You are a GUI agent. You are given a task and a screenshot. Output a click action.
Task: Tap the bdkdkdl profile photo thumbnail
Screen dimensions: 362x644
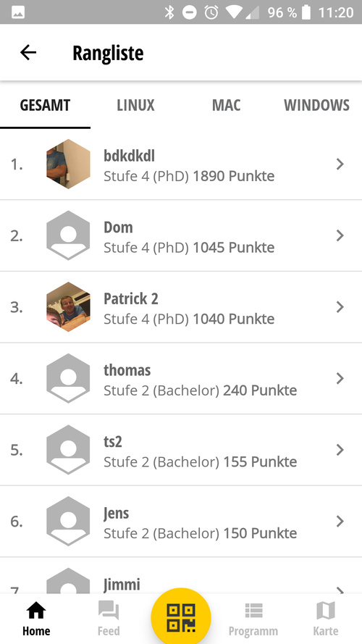point(68,164)
